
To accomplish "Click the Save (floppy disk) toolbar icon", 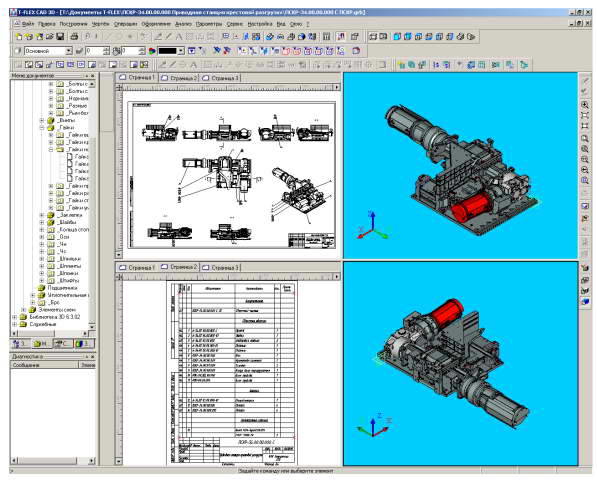I will (60, 37).
